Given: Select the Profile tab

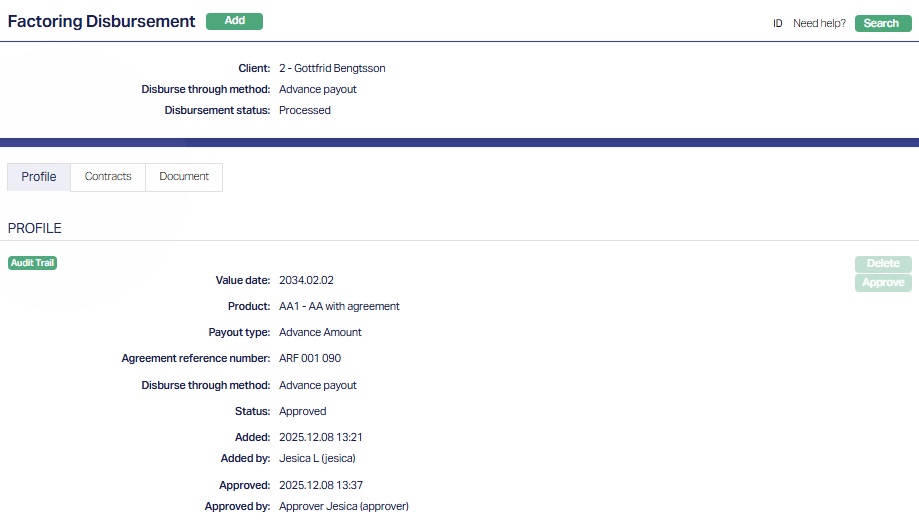Looking at the screenshot, I should [39, 177].
